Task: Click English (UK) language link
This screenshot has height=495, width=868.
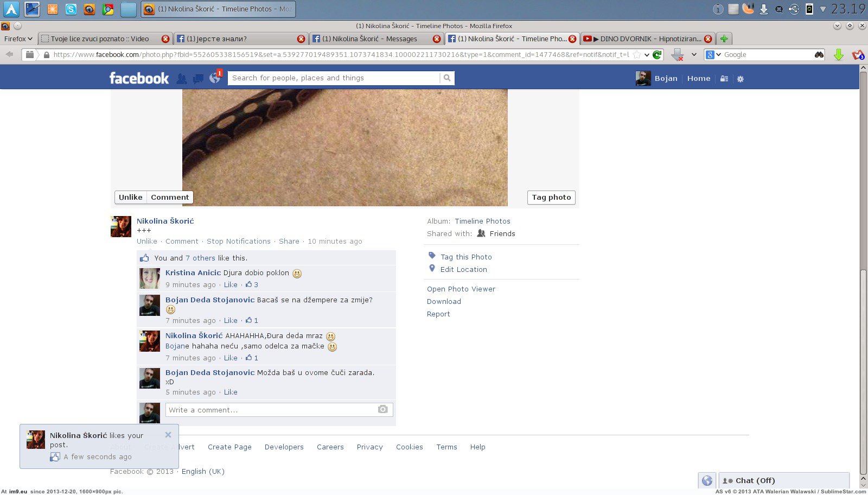Action: (203, 472)
